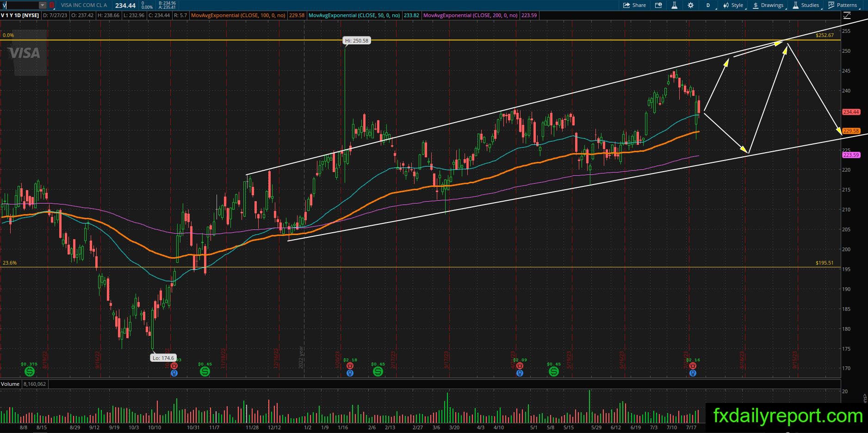Image resolution: width=868 pixels, height=433 pixels.
Task: Click the $2.18 earnings phone icon
Action: point(350,365)
